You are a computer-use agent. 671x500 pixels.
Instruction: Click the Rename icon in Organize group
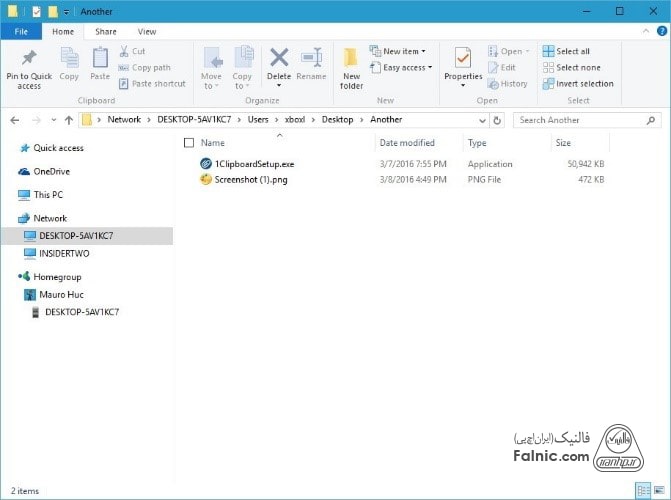pos(311,59)
